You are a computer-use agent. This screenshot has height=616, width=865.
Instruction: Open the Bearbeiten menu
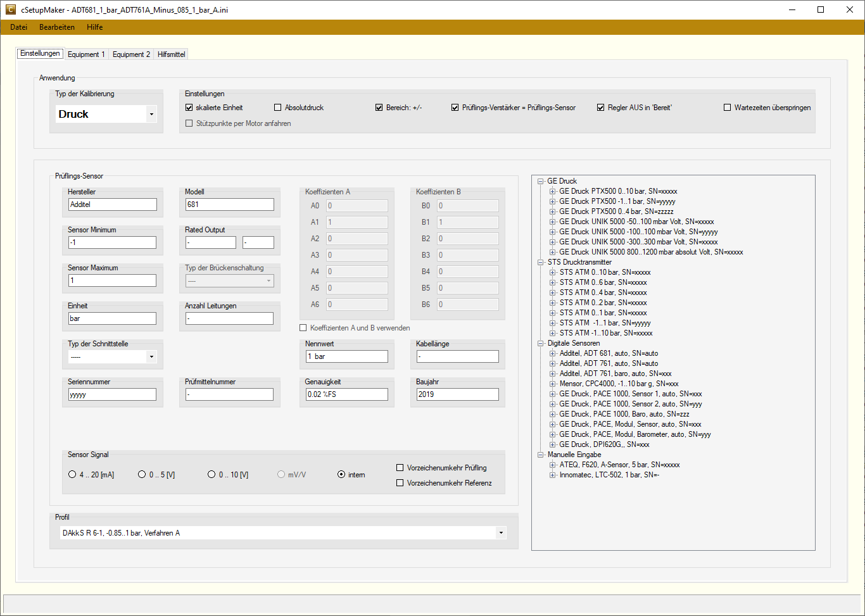pos(57,27)
